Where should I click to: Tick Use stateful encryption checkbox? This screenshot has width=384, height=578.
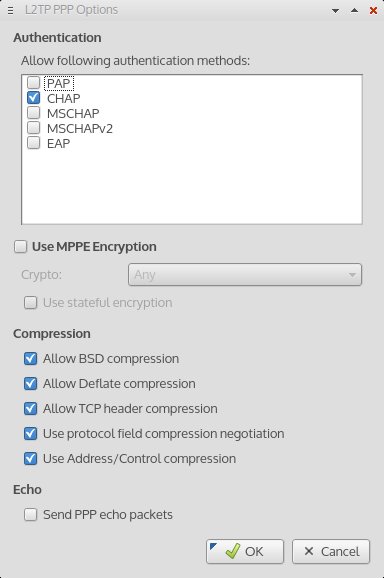point(31,303)
